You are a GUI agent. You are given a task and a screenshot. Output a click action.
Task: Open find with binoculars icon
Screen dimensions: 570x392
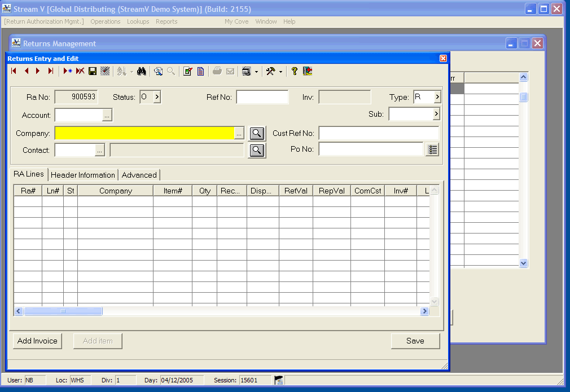(x=142, y=71)
